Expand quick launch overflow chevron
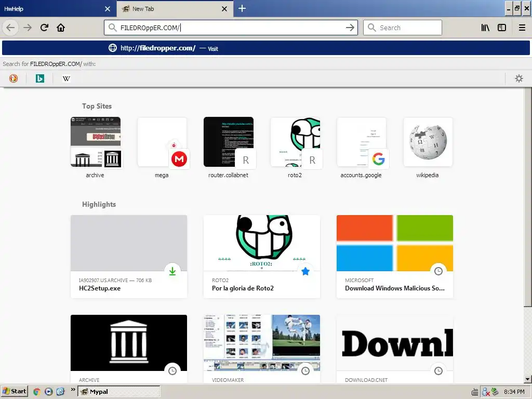Image resolution: width=532 pixels, height=399 pixels. point(73,390)
